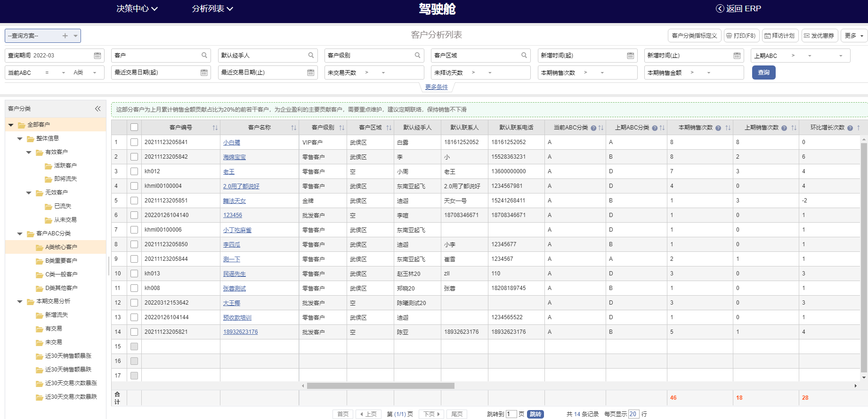Viewport: 868px width, 419px height.
Task: Check the checkbox for row 5 舞法天女
Action: [134, 201]
